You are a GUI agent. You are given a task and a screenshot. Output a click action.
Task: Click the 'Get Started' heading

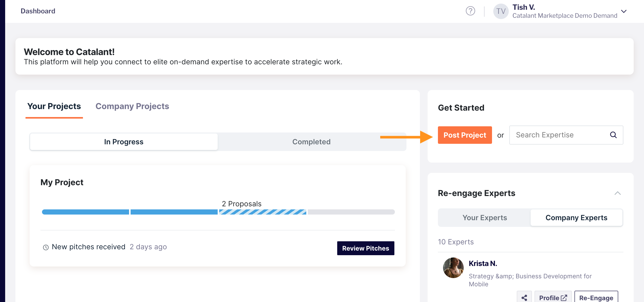click(x=461, y=108)
